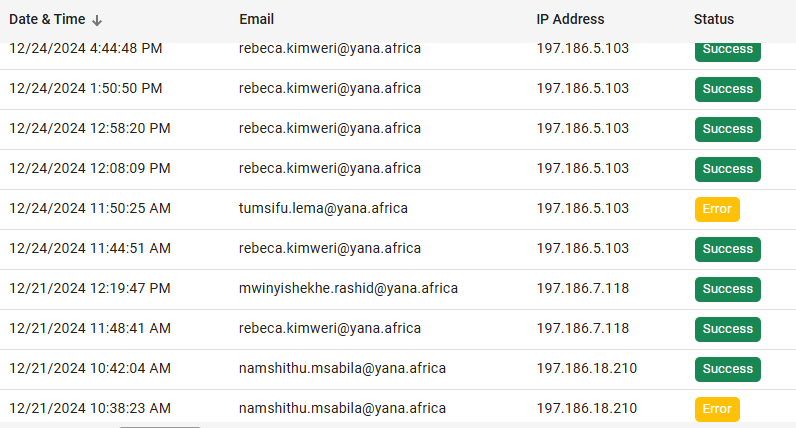Click IP 197.186.18.210 in the 10:42:04 AM row
The image size is (796, 428).
point(587,368)
